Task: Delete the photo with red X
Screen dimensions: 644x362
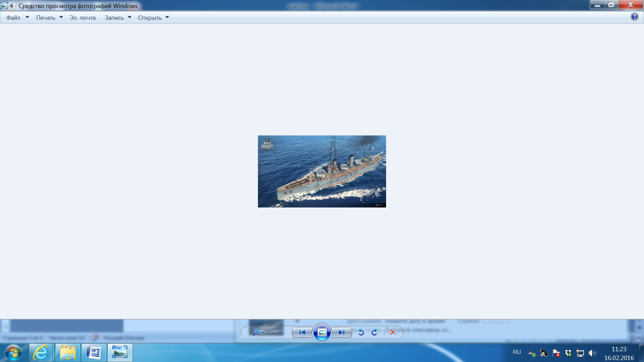Action: point(393,332)
